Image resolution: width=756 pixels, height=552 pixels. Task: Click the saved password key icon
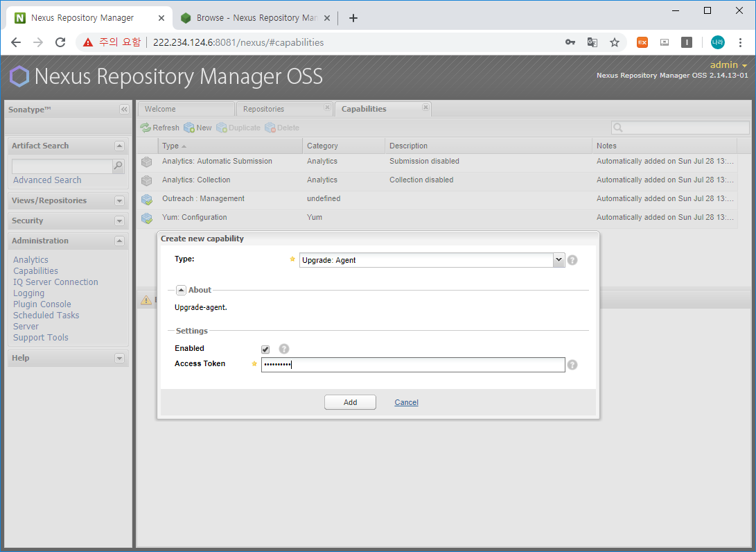point(570,42)
